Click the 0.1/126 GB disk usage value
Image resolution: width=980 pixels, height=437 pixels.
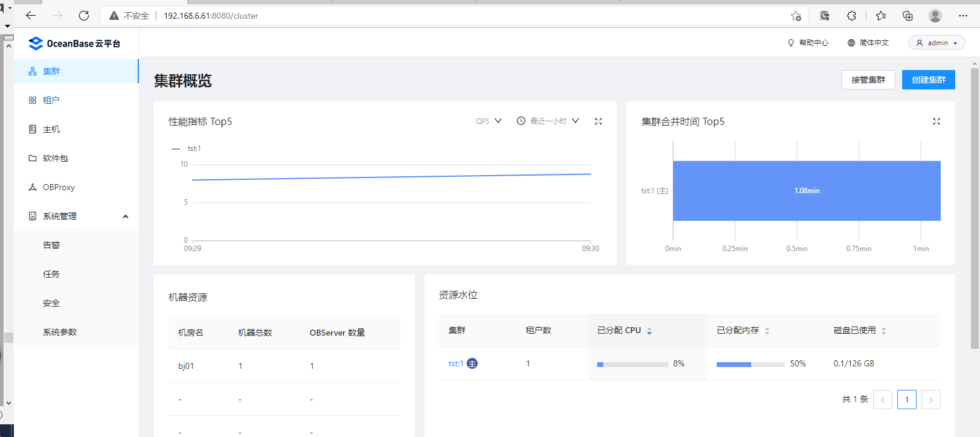coord(854,363)
